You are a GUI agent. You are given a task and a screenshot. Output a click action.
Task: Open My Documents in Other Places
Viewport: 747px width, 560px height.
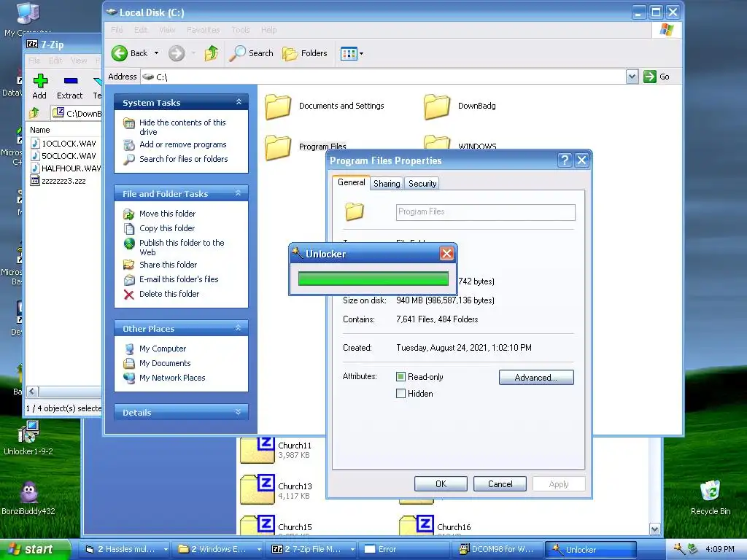click(x=165, y=363)
